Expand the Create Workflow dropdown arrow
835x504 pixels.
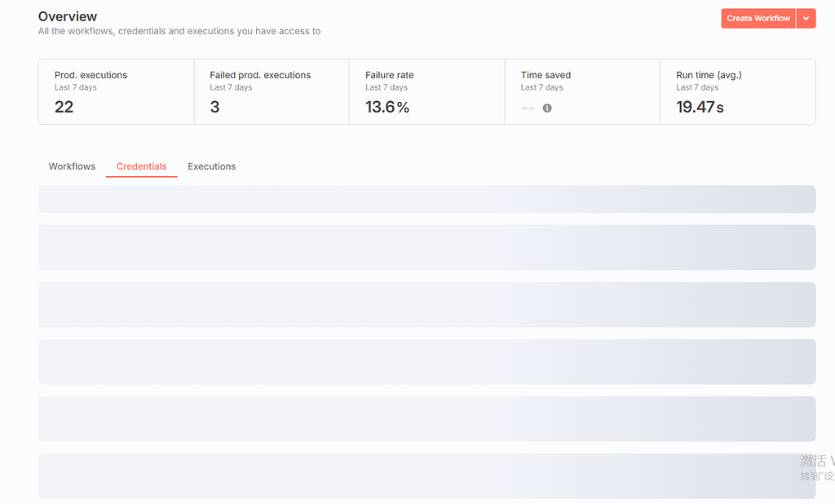click(806, 18)
